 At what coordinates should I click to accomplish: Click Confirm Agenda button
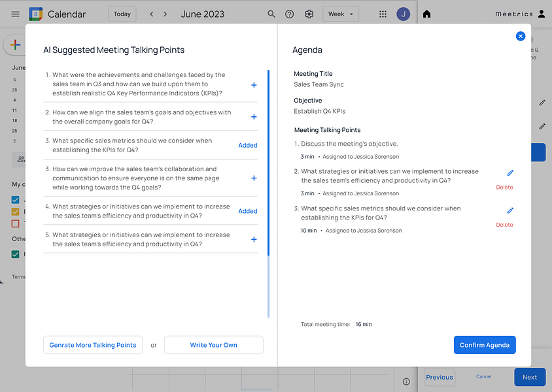click(485, 345)
